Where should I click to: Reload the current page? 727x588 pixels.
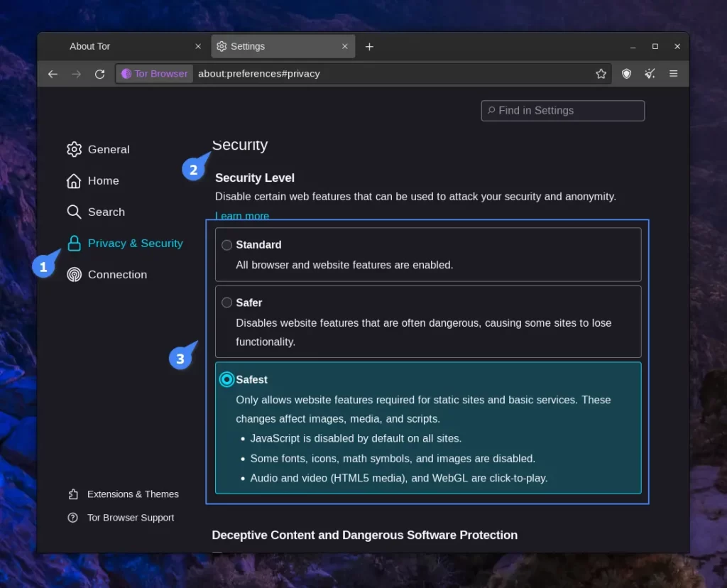99,74
